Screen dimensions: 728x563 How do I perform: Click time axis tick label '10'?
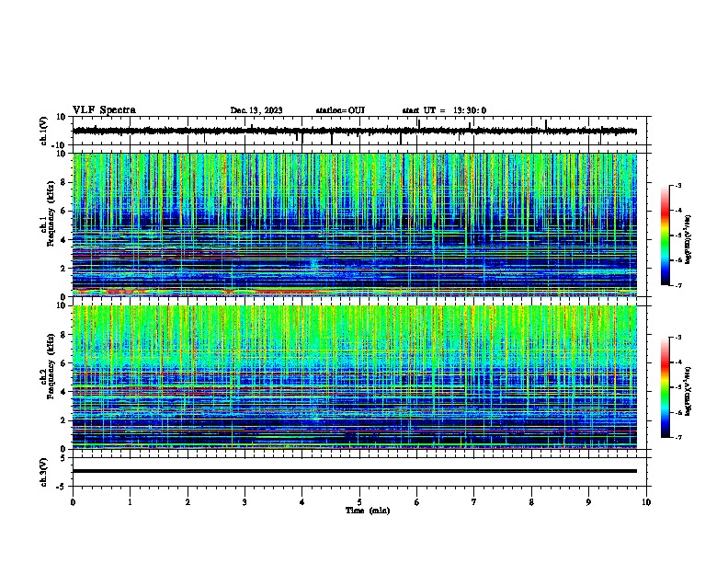(646, 502)
